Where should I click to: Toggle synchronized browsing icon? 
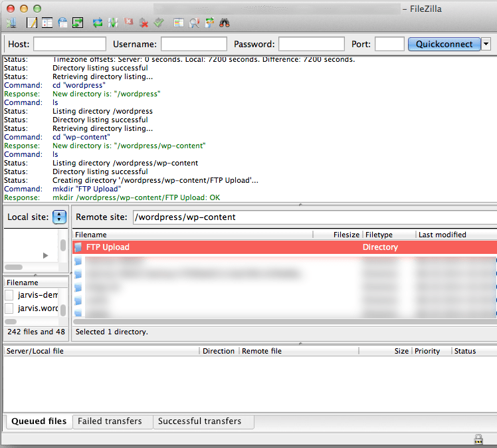[209, 23]
